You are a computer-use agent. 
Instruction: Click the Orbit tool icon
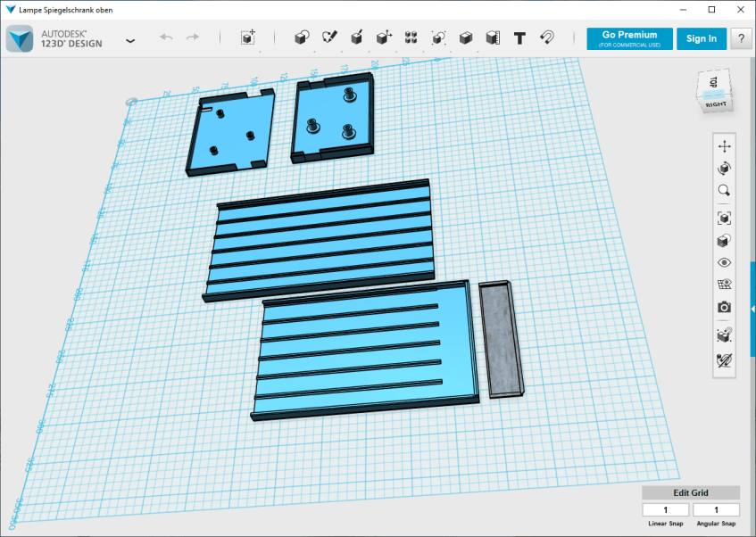(x=724, y=169)
